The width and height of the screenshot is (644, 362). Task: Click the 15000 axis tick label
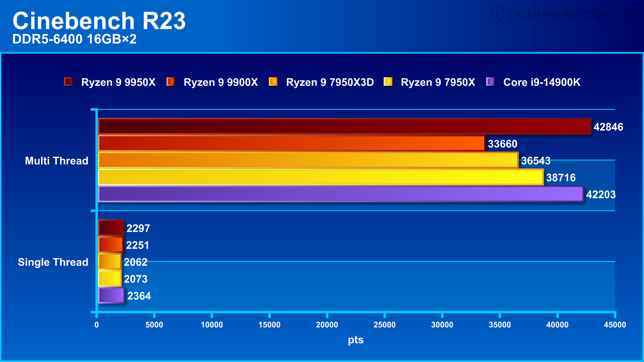point(269,325)
